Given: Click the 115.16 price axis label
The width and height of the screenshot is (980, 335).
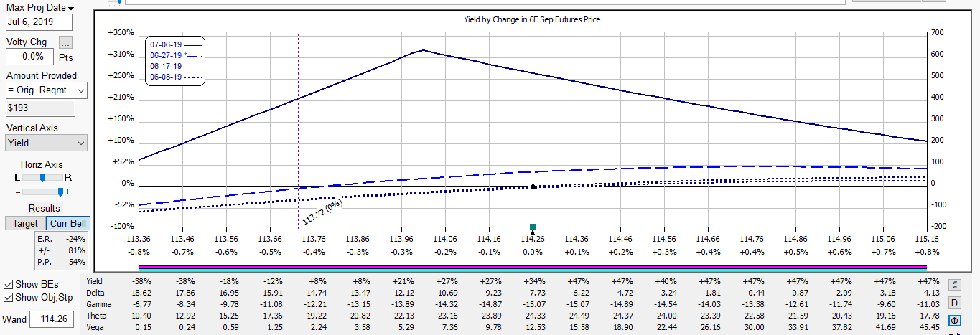Looking at the screenshot, I should (927, 240).
